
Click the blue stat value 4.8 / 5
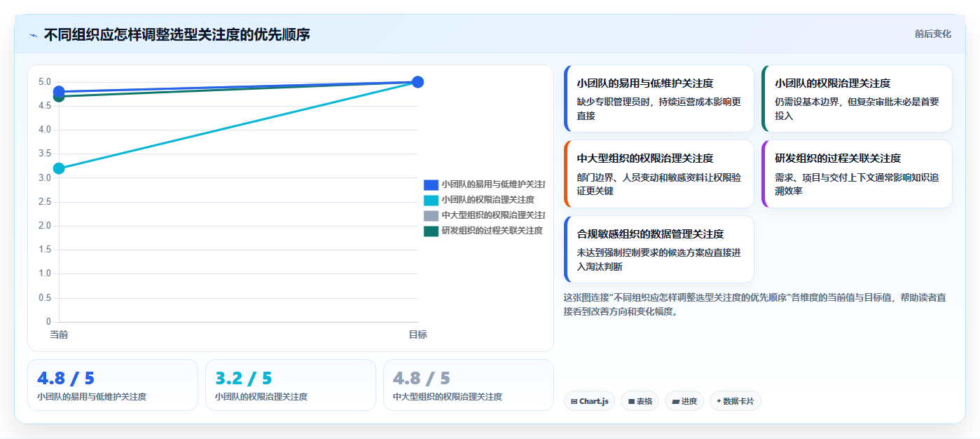pos(66,378)
